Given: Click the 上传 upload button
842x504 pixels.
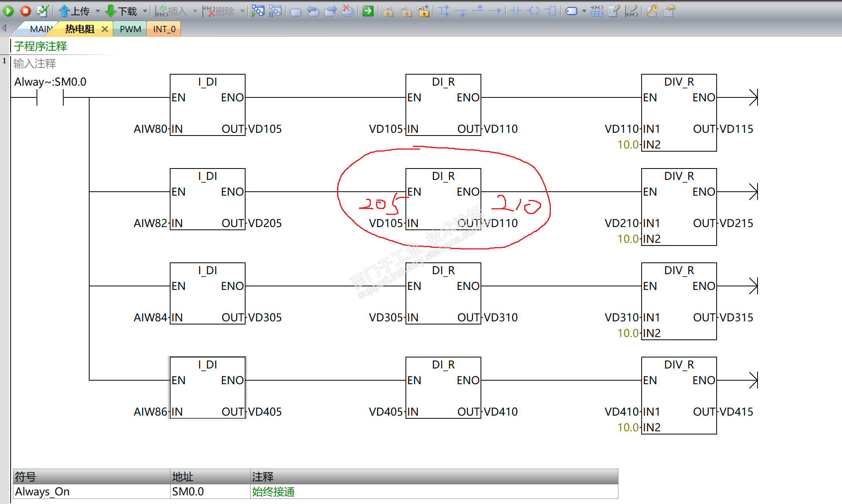Looking at the screenshot, I should tap(74, 11).
